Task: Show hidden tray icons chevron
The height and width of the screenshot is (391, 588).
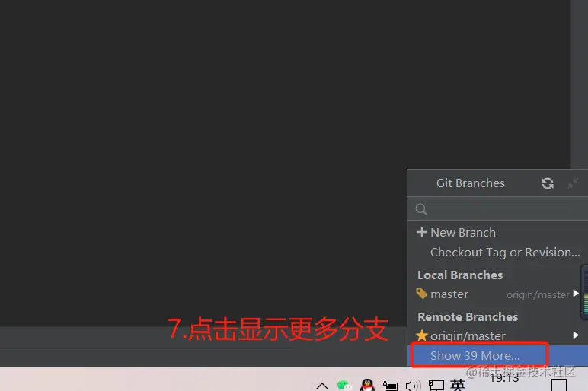Action: [321, 386]
